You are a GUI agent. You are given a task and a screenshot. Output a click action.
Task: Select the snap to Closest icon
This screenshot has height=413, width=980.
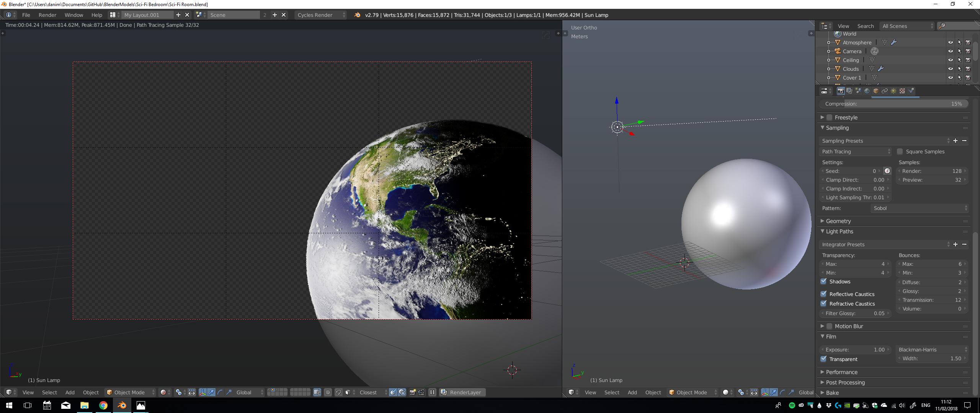(369, 392)
